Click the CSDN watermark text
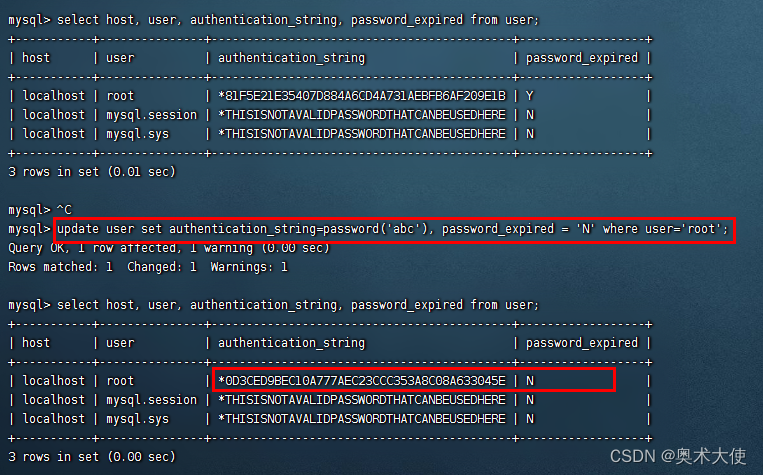This screenshot has width=763, height=475. tap(678, 456)
